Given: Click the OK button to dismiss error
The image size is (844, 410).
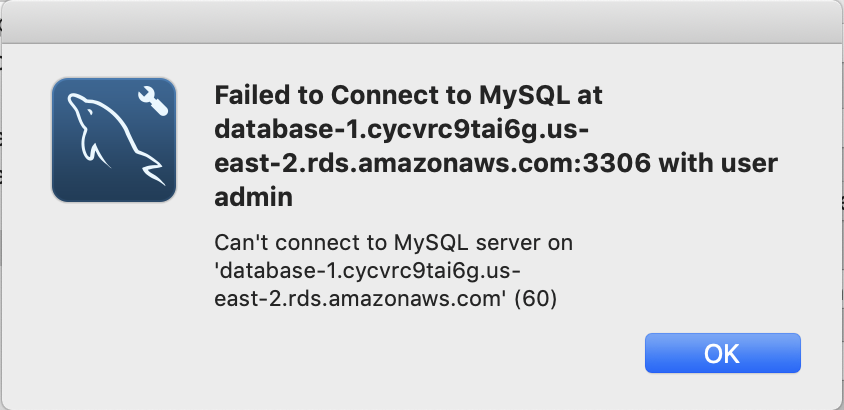Looking at the screenshot, I should point(722,353).
